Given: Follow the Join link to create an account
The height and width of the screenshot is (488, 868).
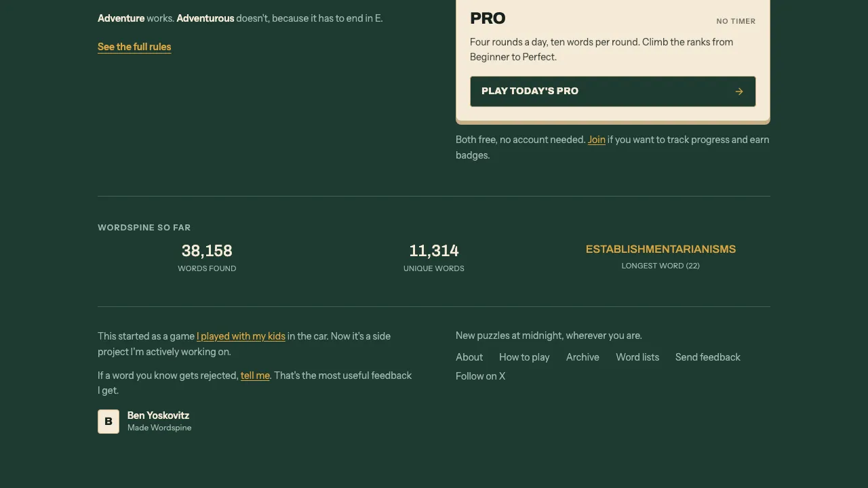Looking at the screenshot, I should 597,140.
